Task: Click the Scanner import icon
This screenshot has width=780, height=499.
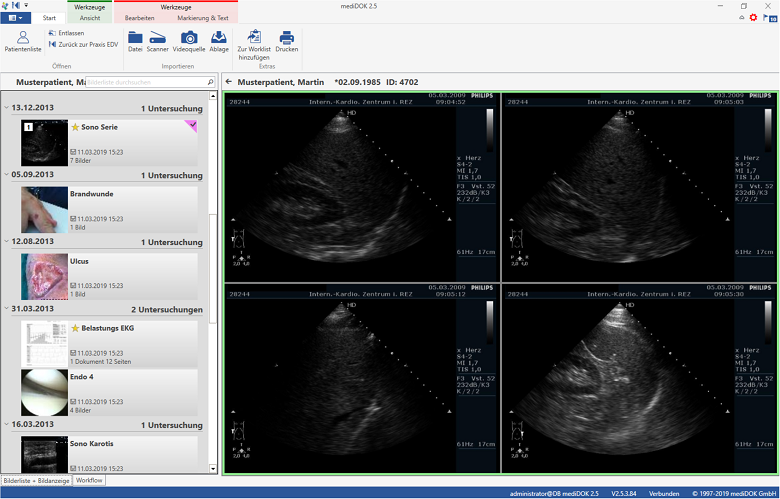Action: coord(158,39)
